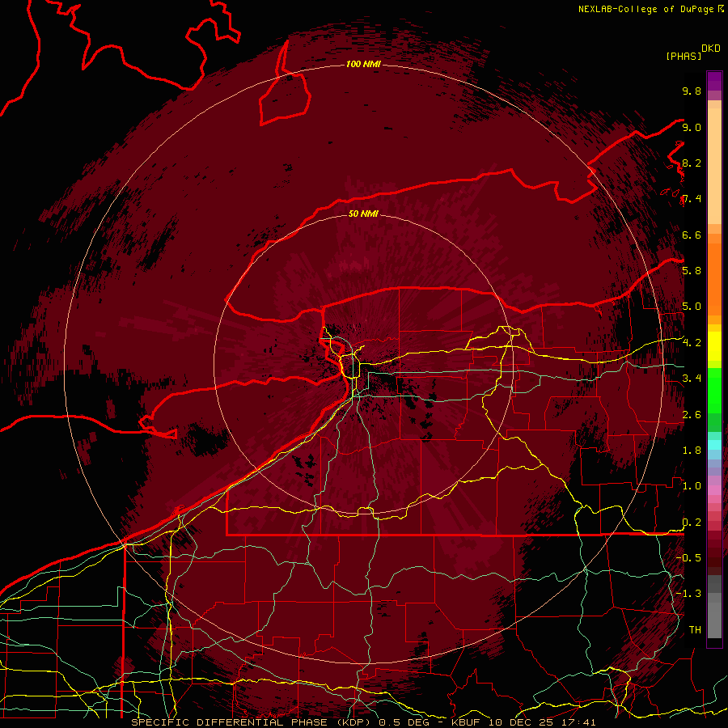Click the [PHAS] unit label

(684, 56)
